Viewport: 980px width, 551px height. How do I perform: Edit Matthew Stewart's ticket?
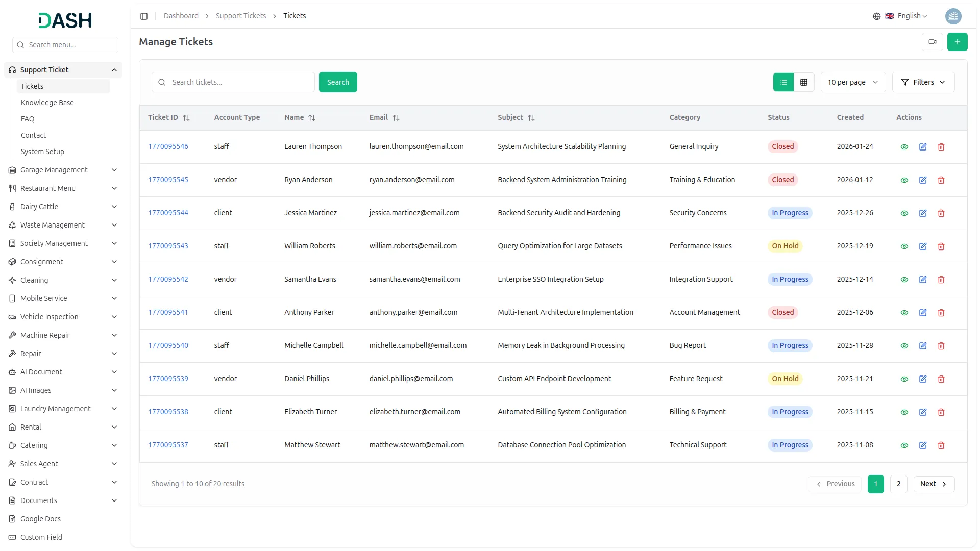point(923,445)
